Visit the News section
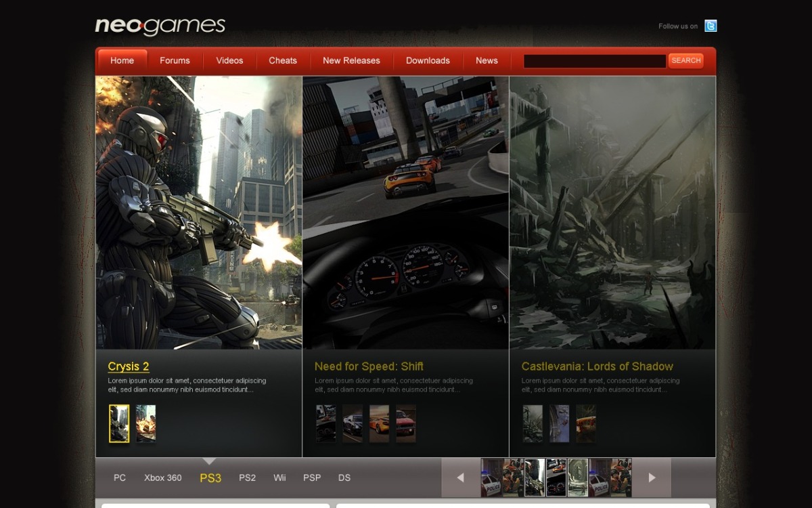 point(487,60)
